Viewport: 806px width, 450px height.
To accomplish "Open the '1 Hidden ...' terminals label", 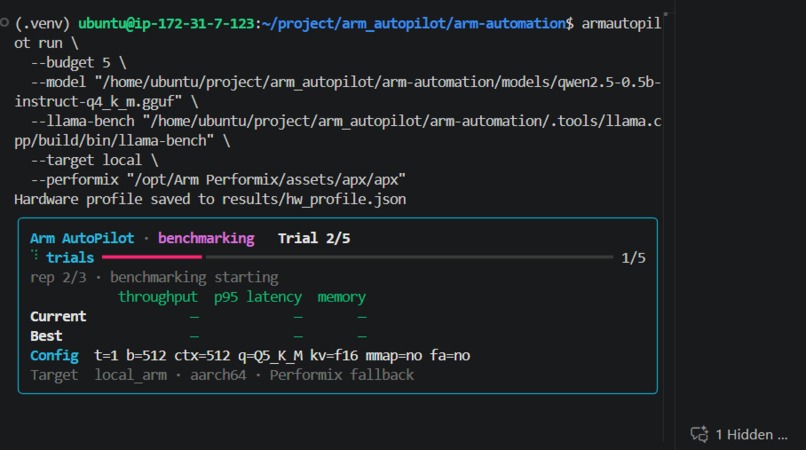I will 752,435.
